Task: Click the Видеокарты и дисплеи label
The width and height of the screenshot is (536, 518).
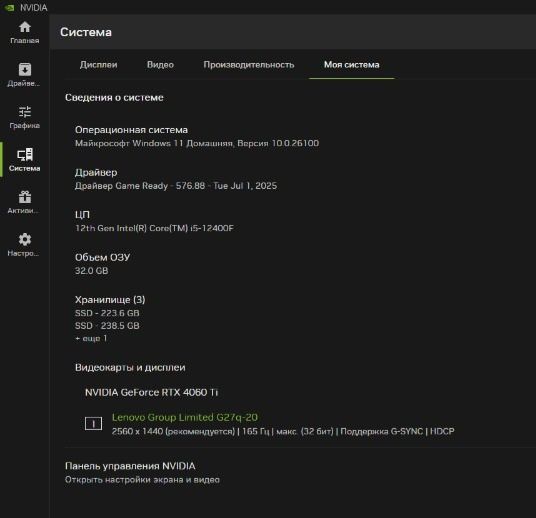Action: point(130,368)
